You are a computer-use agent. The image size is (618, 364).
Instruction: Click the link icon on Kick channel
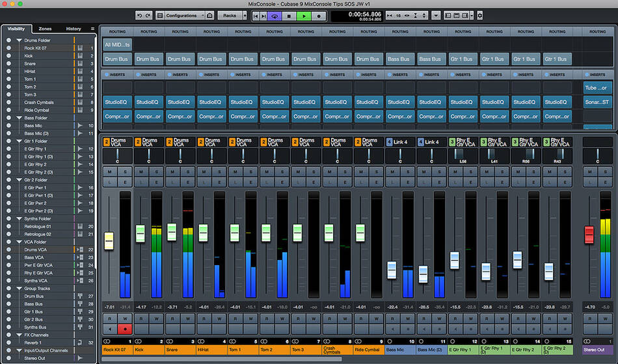tap(138, 341)
